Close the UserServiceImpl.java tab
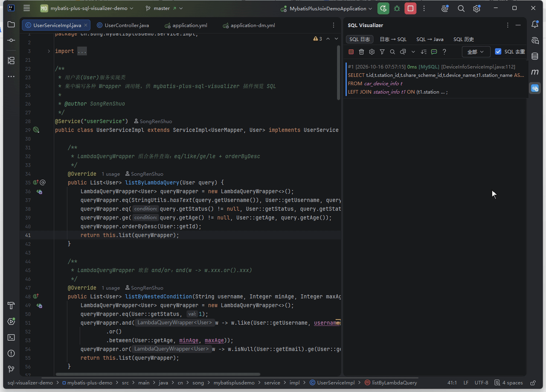This screenshot has width=546, height=392. (x=86, y=26)
